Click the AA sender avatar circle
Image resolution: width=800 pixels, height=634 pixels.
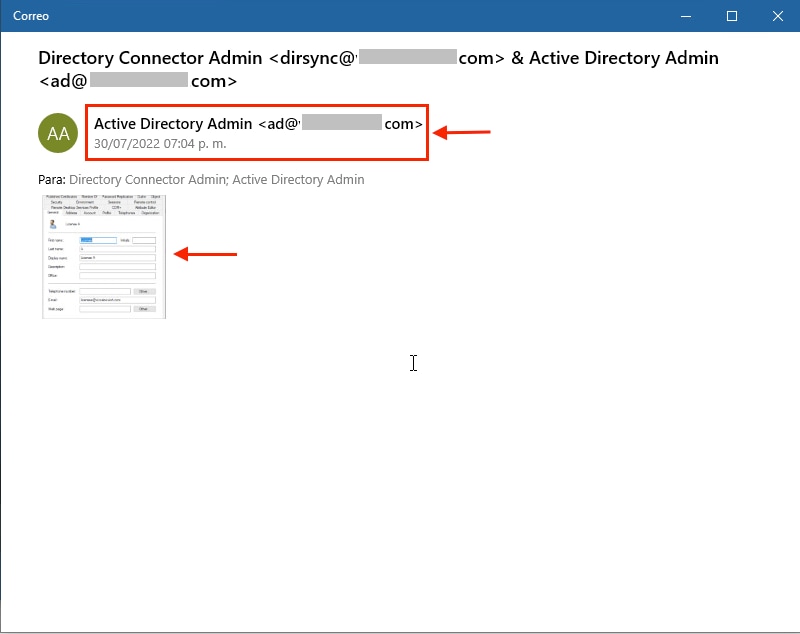pos(58,133)
